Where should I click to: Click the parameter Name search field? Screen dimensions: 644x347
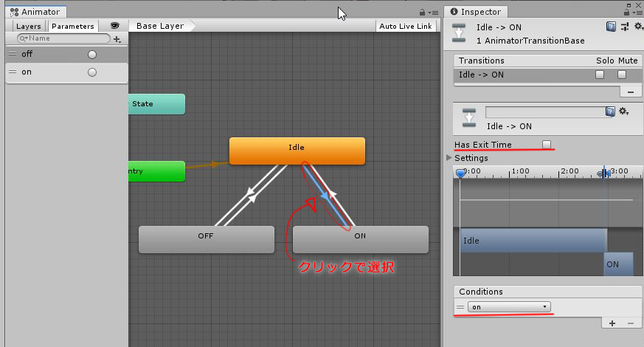click(x=63, y=38)
